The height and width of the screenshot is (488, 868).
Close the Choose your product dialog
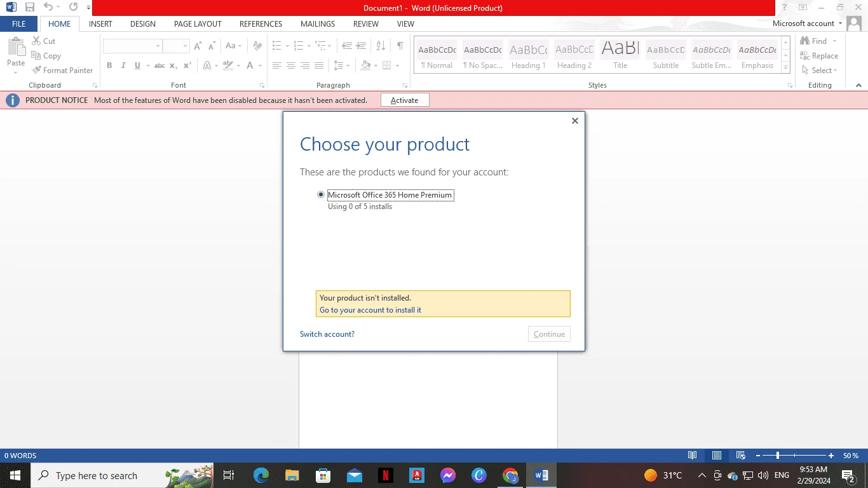575,121
